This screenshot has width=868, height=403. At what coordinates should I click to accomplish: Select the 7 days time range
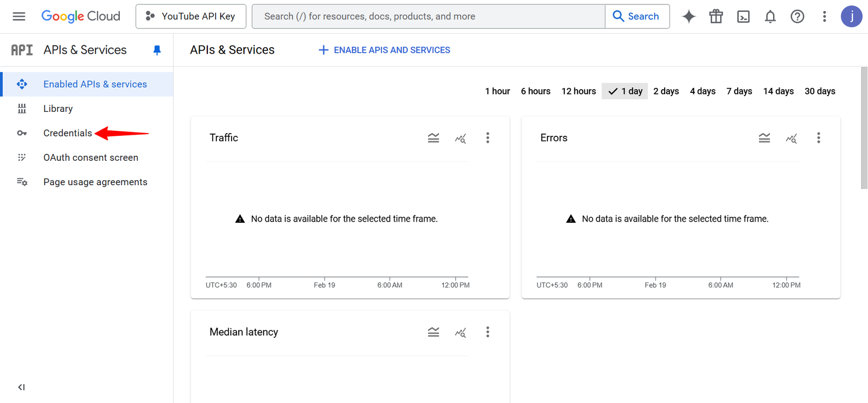pos(739,91)
